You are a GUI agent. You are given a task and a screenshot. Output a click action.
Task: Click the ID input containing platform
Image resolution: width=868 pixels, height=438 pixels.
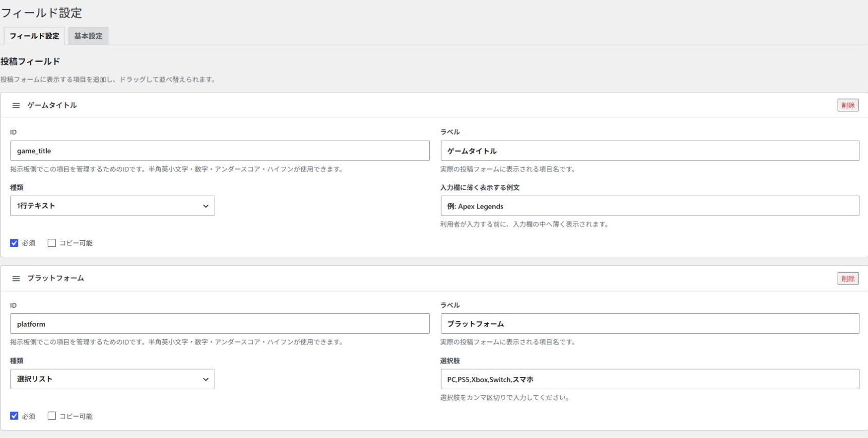(220, 324)
